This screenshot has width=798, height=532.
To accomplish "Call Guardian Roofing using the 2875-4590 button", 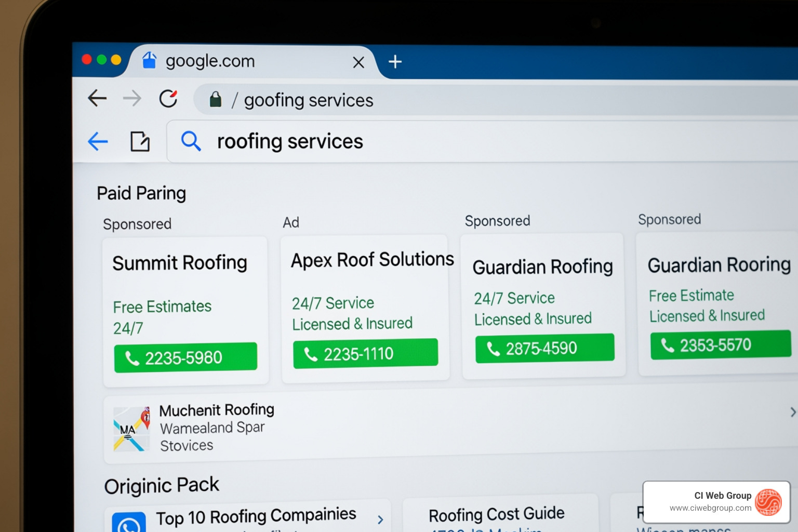I will [x=544, y=348].
